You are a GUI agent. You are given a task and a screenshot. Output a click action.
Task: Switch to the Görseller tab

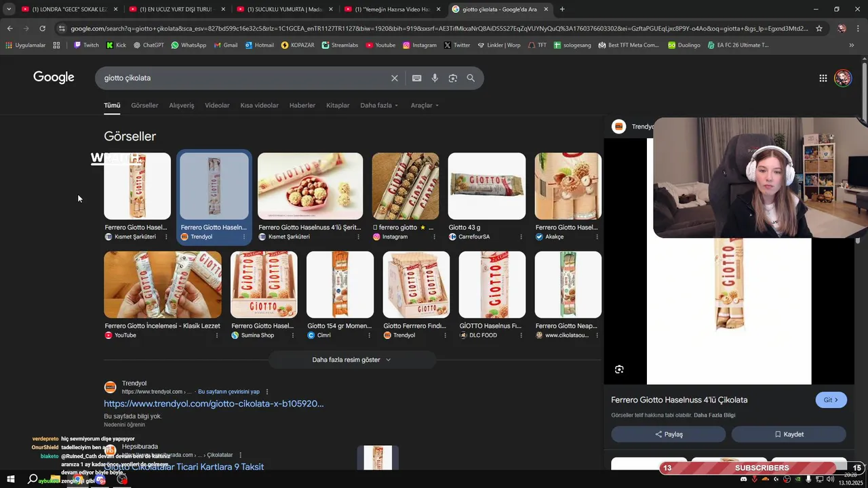144,105
